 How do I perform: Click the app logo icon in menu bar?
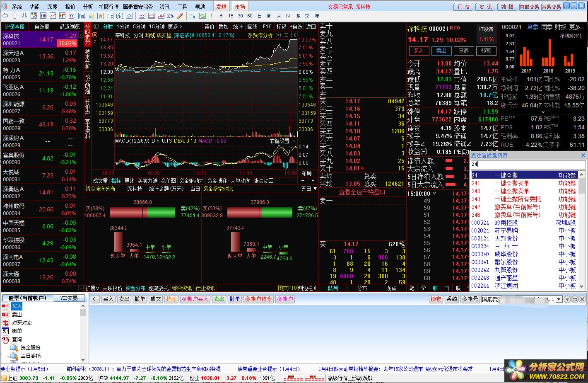tap(5, 6)
